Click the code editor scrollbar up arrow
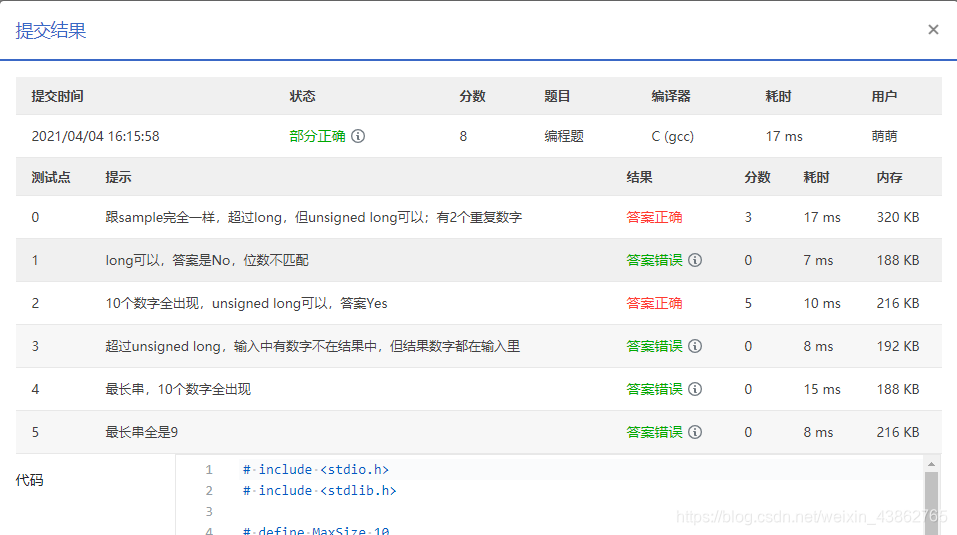Image resolution: width=957 pixels, height=535 pixels. pyautogui.click(x=931, y=464)
